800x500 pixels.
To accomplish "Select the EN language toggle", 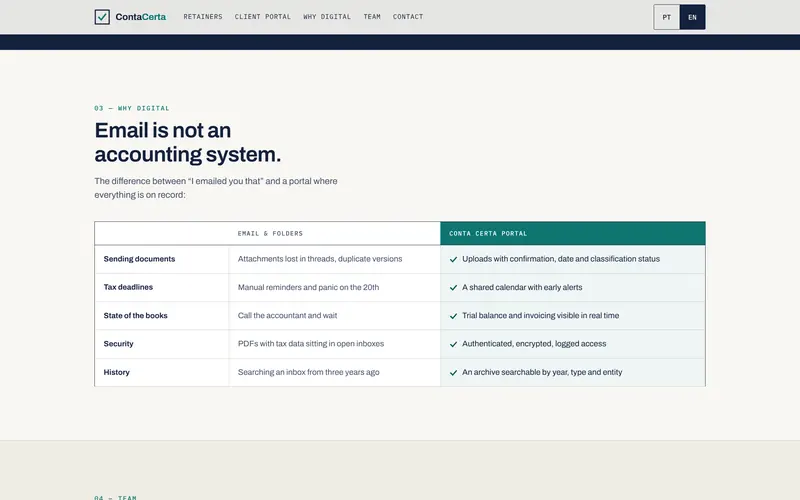I will (x=692, y=17).
